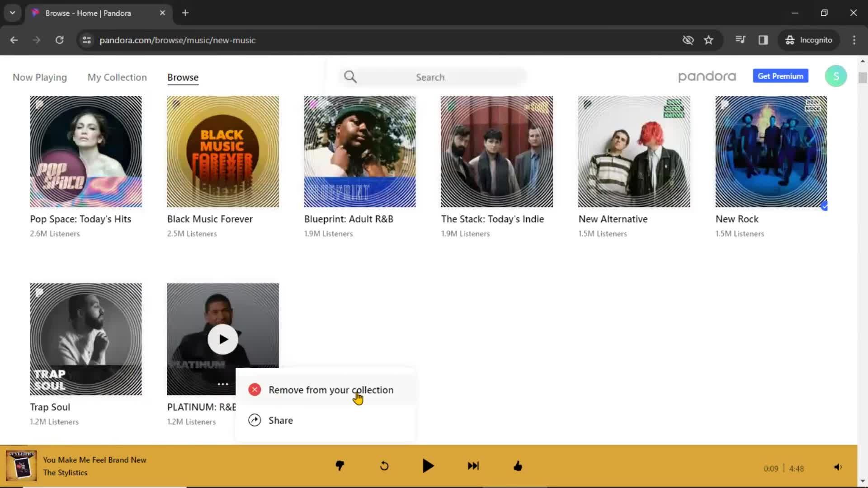Screen dimensions: 868x488
Task: Choose Remove from your collection
Action: click(325, 390)
